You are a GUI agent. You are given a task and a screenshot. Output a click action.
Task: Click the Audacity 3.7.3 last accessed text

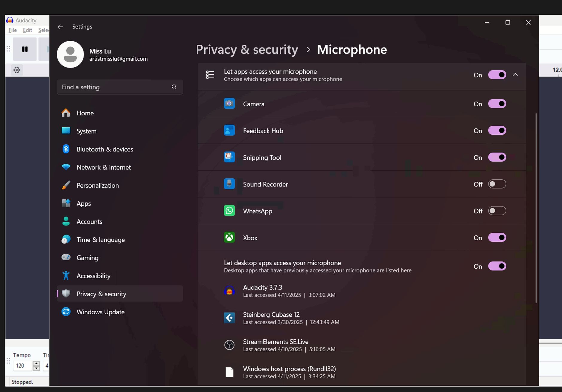[x=289, y=295]
